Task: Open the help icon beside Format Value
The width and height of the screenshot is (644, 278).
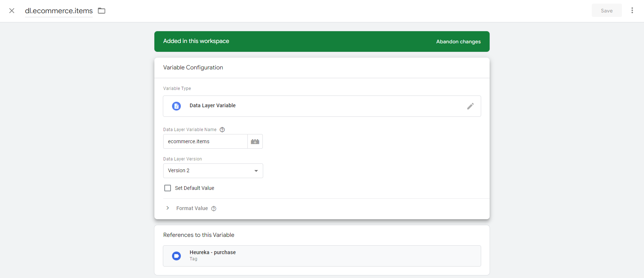Action: 214,209
